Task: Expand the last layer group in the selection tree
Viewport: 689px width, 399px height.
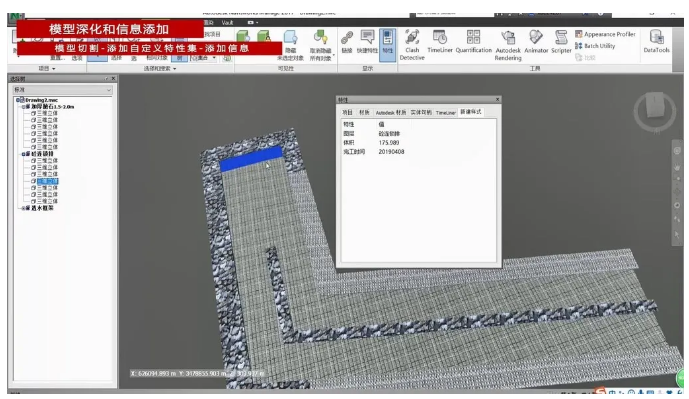Action: (23, 208)
